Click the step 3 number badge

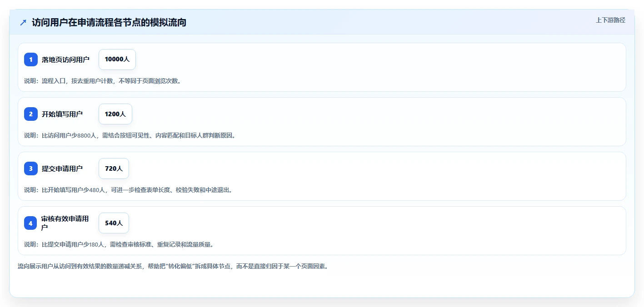[x=31, y=168]
